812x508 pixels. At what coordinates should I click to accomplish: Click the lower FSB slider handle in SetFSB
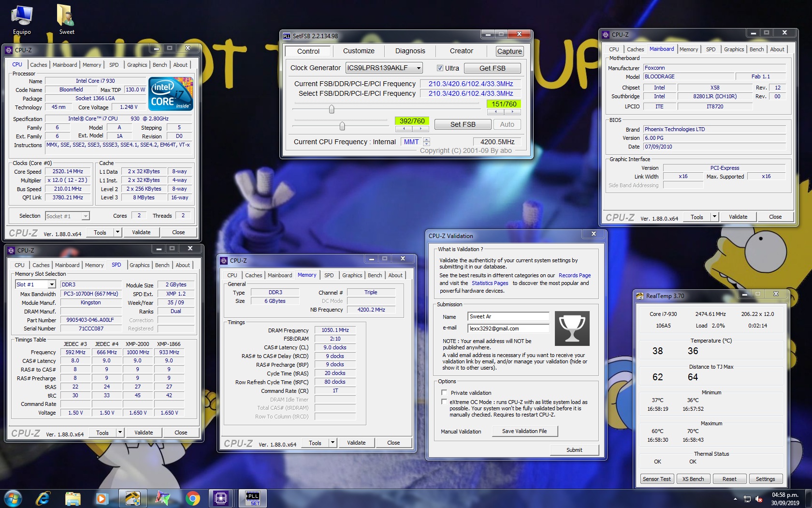[342, 126]
